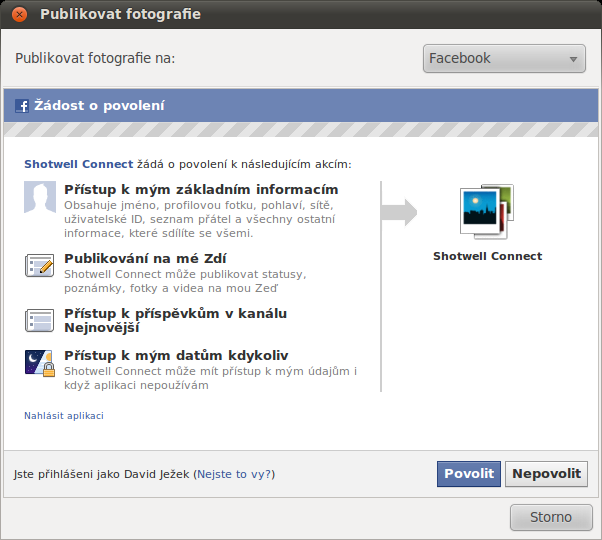This screenshot has height=540, width=602.
Task: Click the Shotwell Connect label under app icon
Action: click(488, 256)
